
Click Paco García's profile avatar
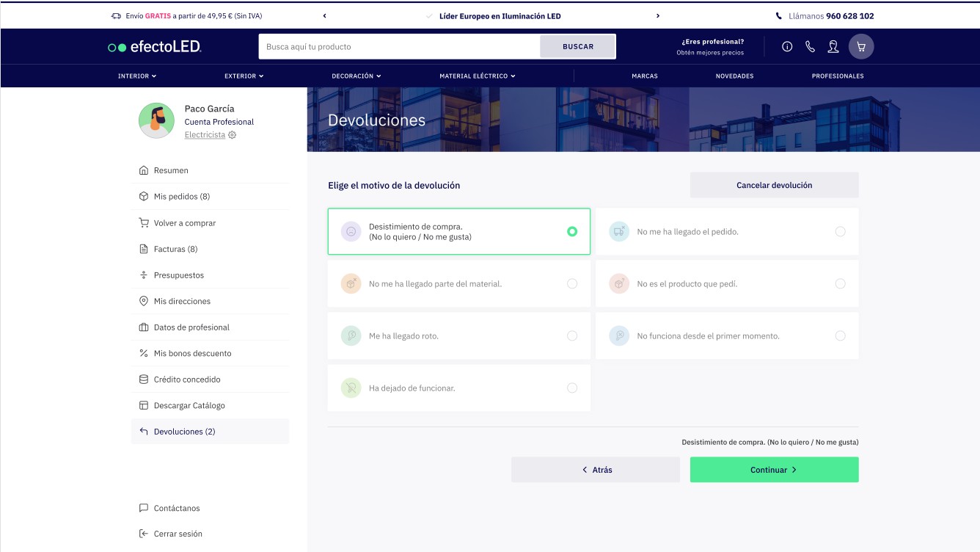156,120
